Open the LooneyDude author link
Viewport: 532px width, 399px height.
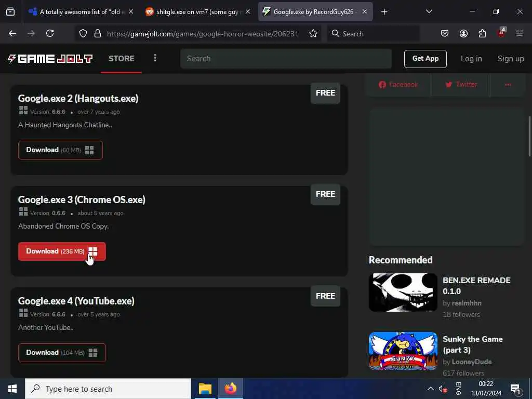click(472, 362)
